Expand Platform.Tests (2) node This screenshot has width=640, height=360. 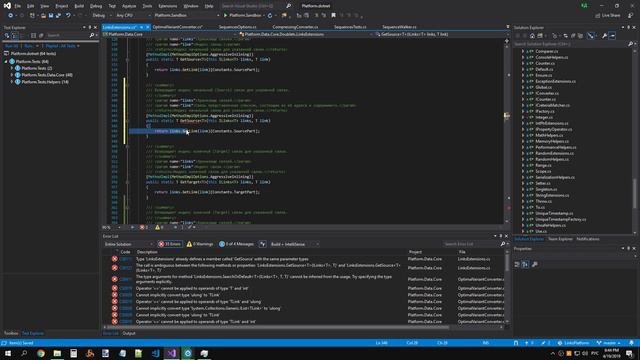pos(11,68)
